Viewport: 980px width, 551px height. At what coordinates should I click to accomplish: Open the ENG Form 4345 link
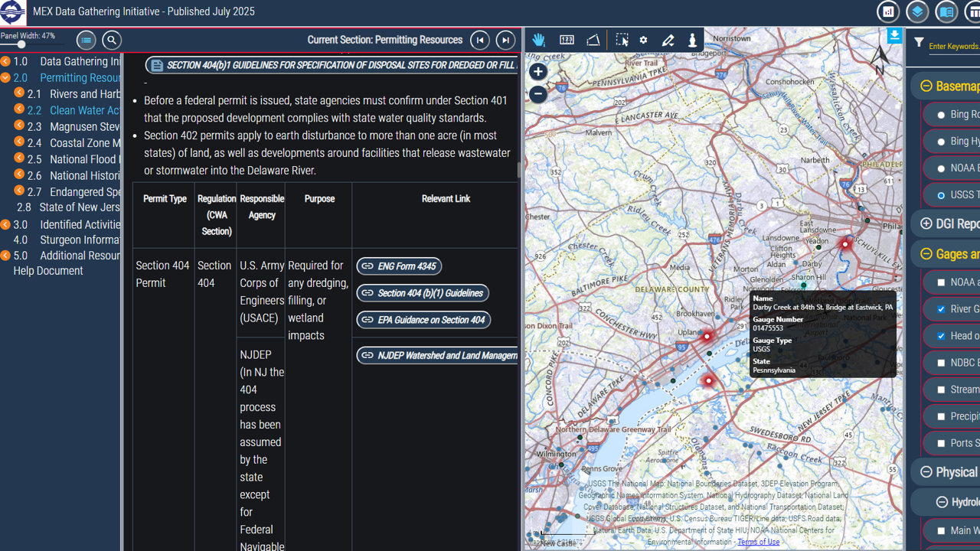(399, 266)
